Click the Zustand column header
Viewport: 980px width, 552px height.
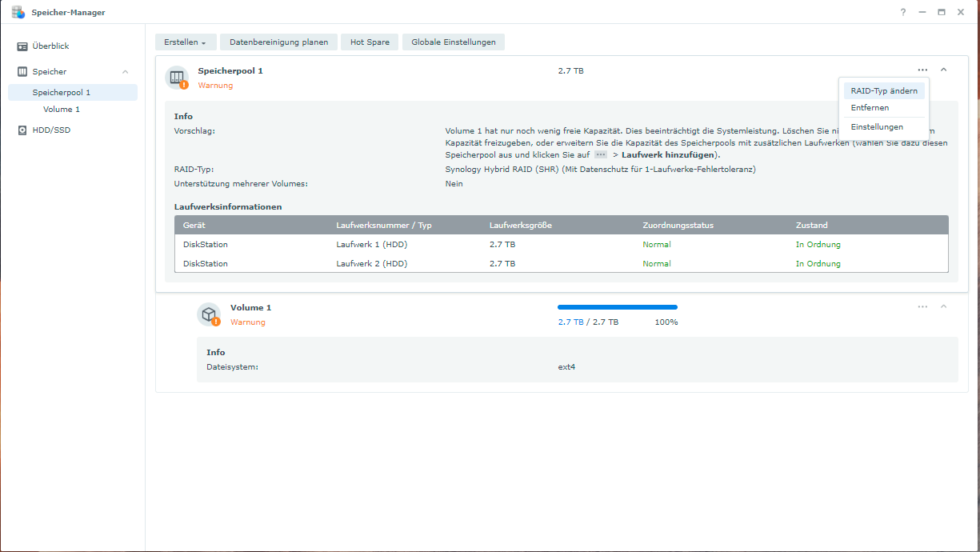[x=812, y=226]
